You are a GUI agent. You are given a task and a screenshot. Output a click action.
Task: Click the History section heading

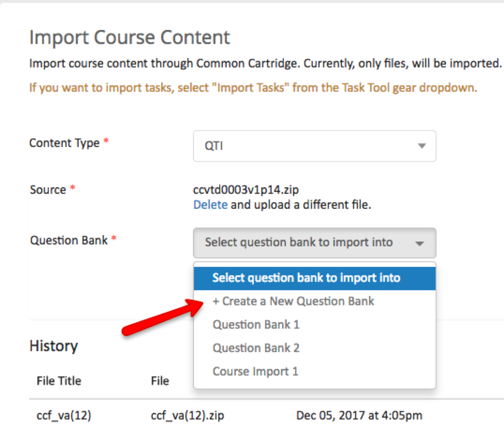click(53, 346)
